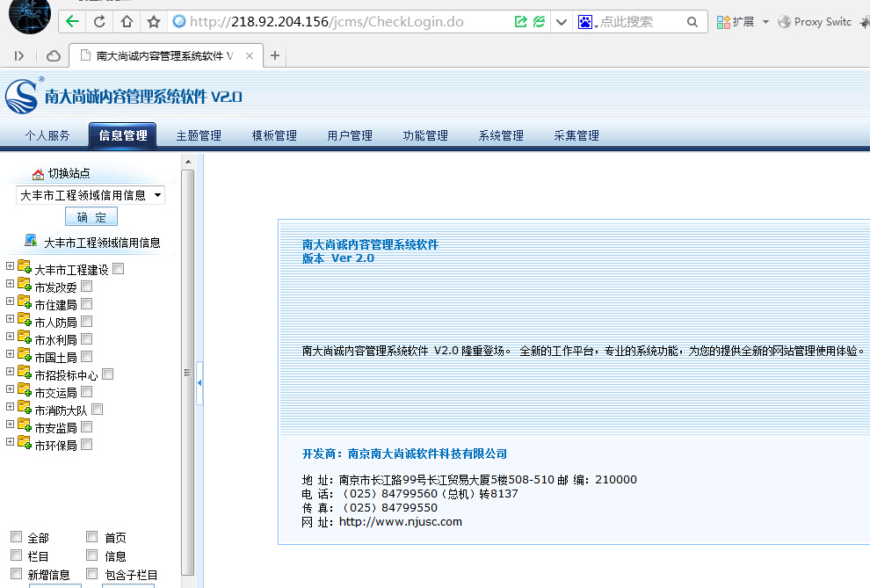The image size is (870, 588).
Task: Expand the 市水利局 tree node
Action: [10, 337]
